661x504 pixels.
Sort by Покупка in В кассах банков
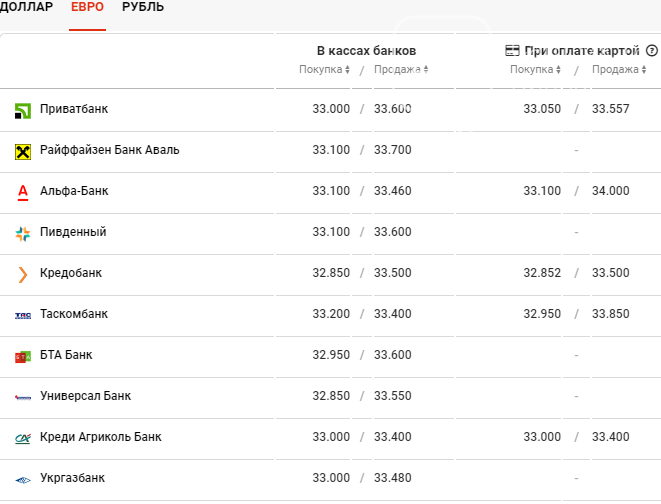324,69
